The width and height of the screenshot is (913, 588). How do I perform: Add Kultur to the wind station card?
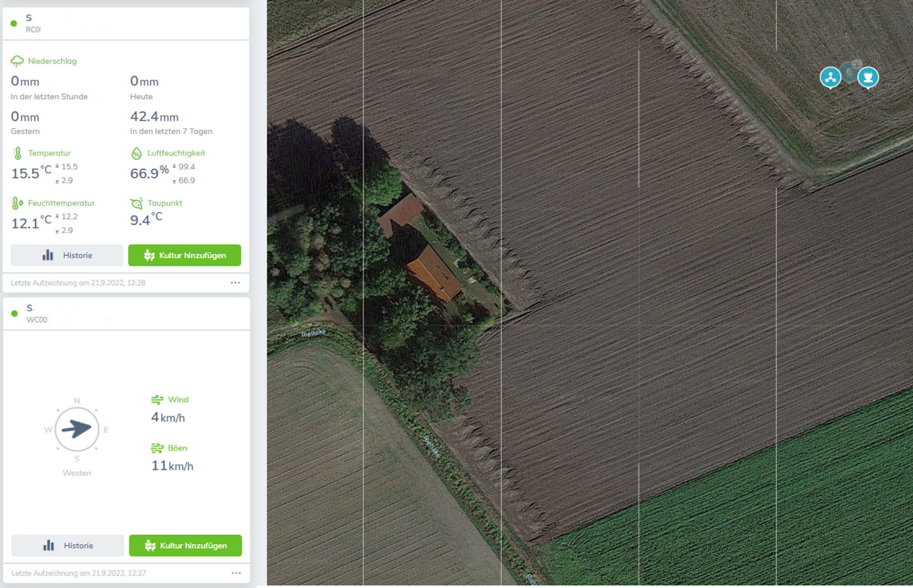pos(185,546)
